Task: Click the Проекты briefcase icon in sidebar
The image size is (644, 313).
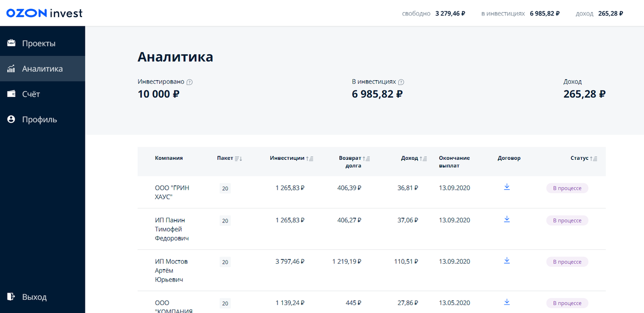Action: [11, 43]
